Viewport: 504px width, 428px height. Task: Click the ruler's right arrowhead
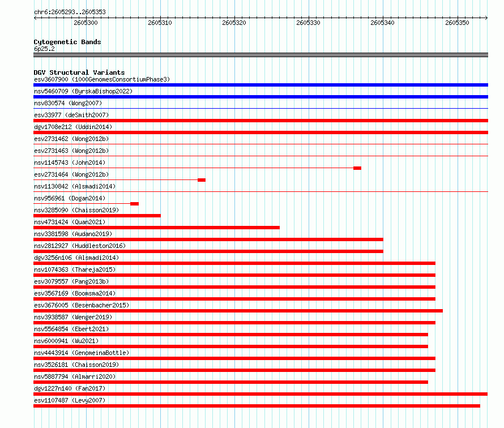point(486,18)
